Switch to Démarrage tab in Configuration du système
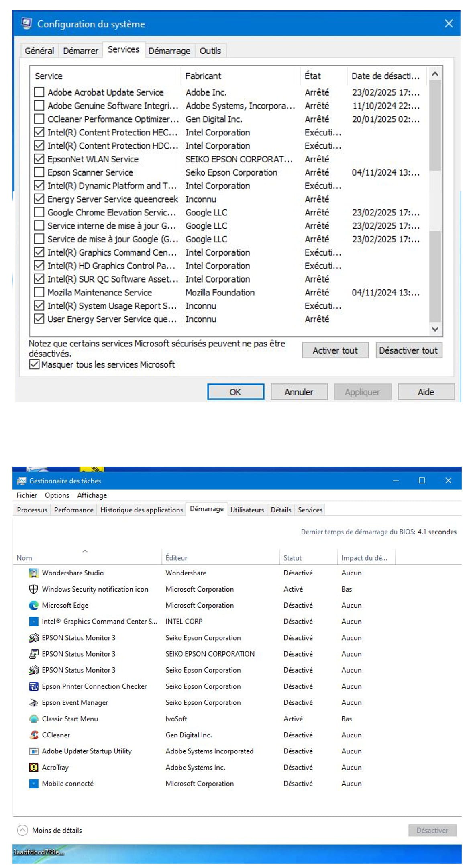The height and width of the screenshot is (868, 469). click(x=169, y=51)
